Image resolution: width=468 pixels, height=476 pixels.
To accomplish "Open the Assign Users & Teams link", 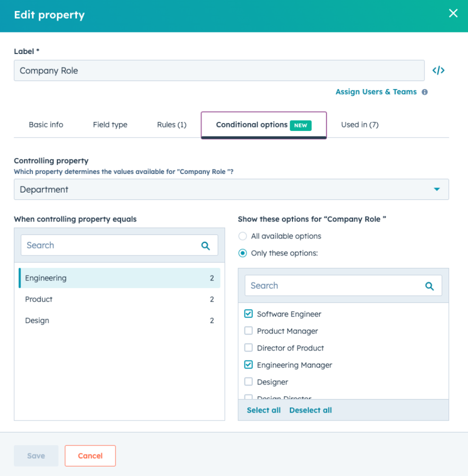I will [376, 91].
